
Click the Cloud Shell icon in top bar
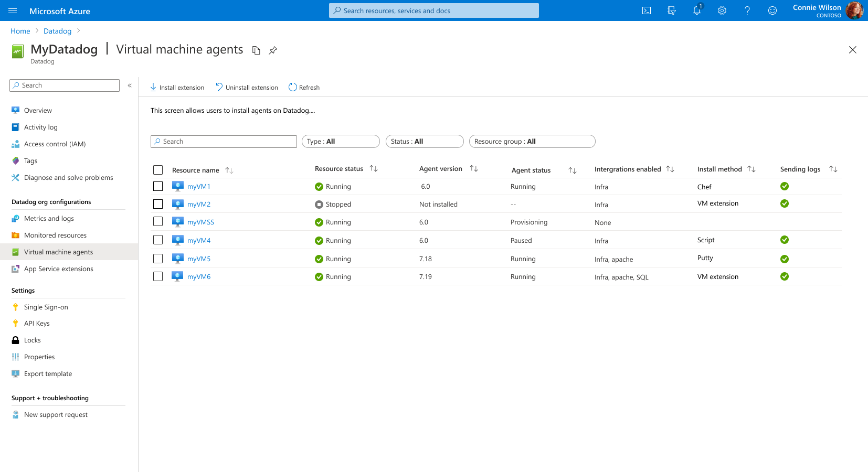[x=647, y=10]
